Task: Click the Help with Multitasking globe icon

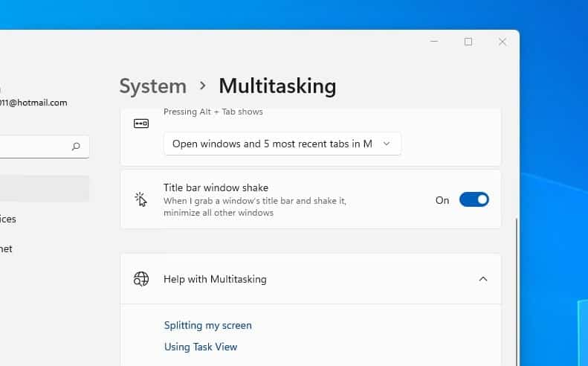Action: pos(141,279)
